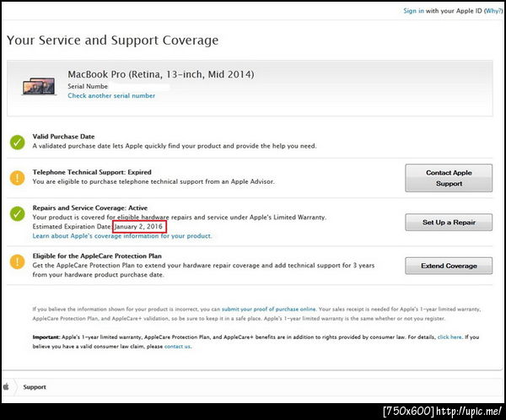Click Extend Coverage button

point(449,266)
